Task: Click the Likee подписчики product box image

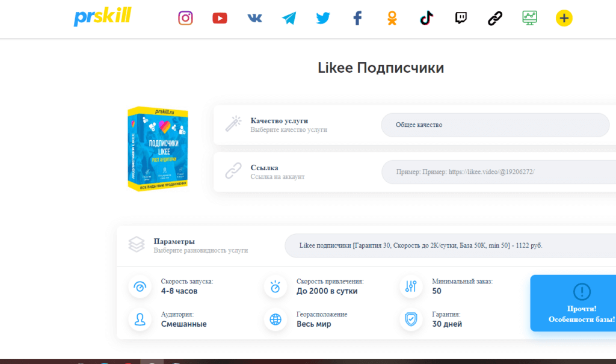Action: click(158, 149)
